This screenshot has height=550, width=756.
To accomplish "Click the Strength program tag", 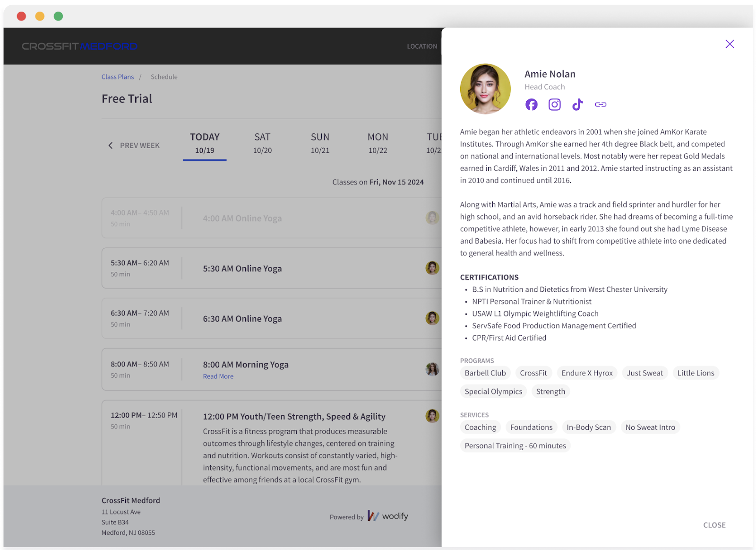I will 550,392.
